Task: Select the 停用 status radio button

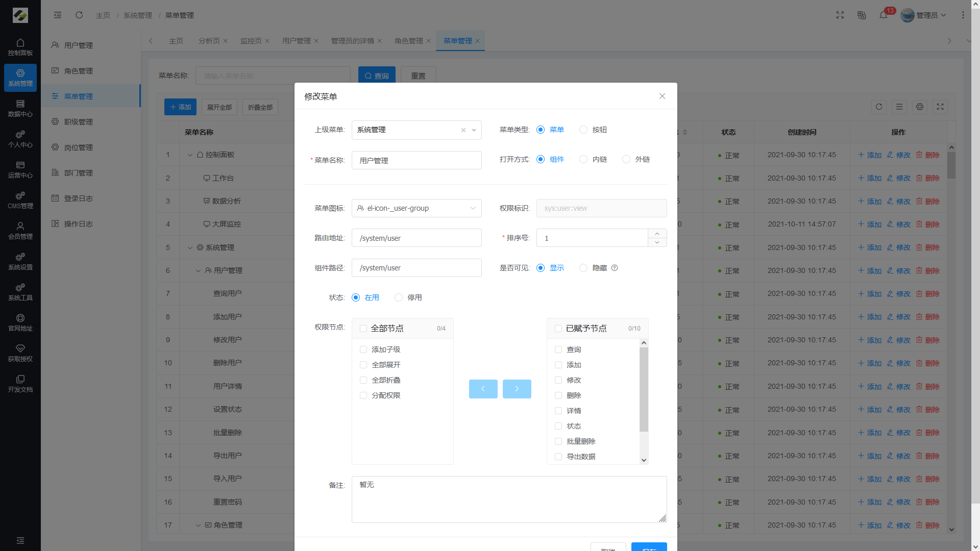Action: click(x=399, y=297)
